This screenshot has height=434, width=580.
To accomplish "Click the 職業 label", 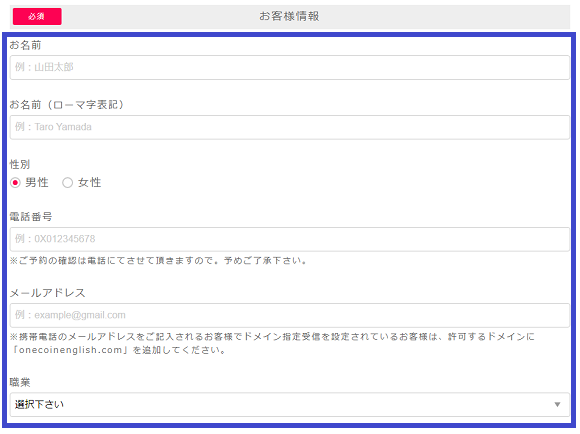I will 20,382.
